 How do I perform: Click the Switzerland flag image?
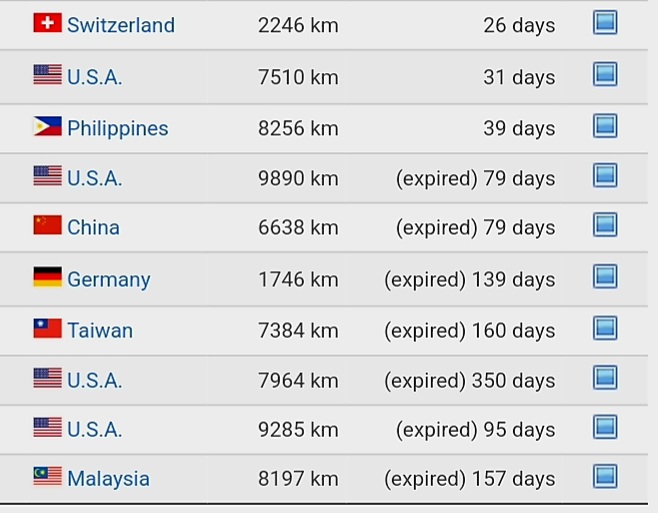tap(47, 23)
